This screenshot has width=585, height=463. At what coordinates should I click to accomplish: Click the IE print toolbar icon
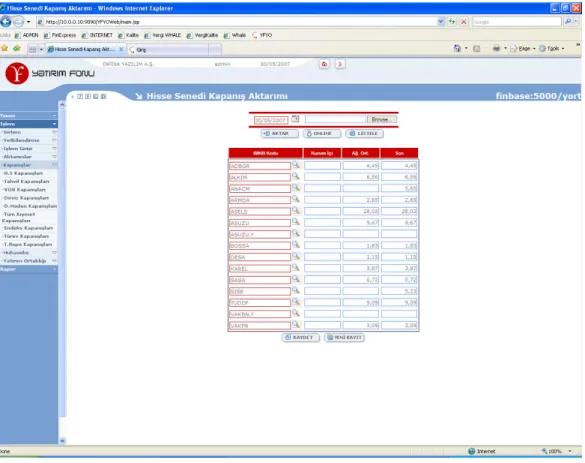[x=496, y=48]
